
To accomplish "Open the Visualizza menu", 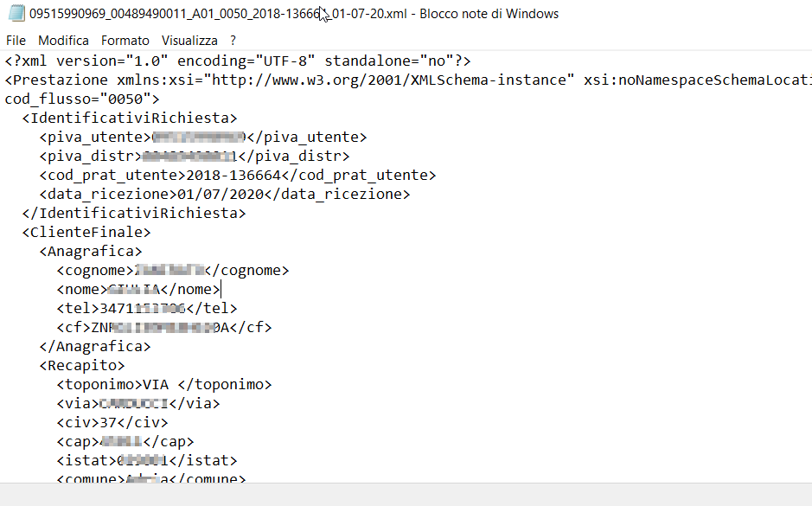I will pos(189,41).
